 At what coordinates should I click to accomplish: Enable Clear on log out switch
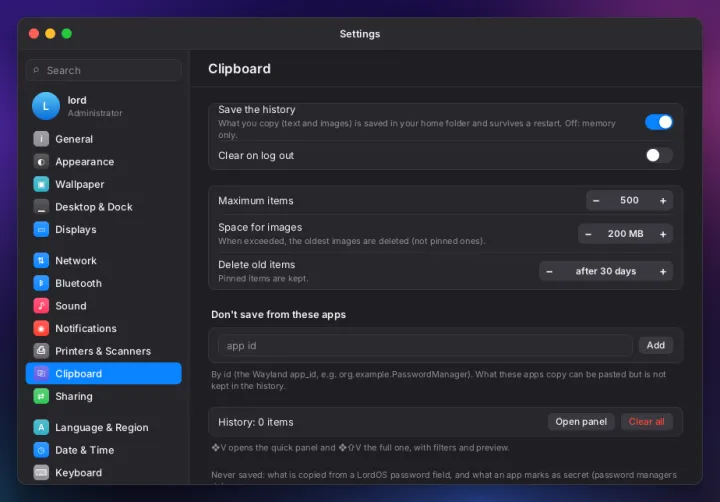click(658, 155)
